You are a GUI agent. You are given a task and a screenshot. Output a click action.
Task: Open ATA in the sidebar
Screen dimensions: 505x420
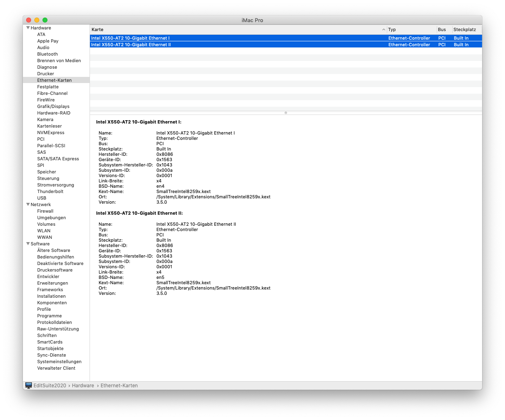pyautogui.click(x=41, y=34)
